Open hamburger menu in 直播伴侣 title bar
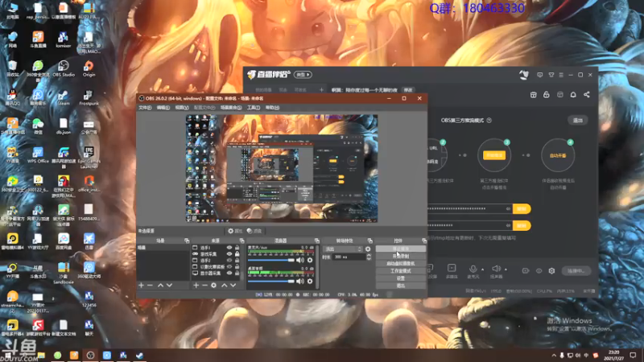The width and height of the screenshot is (644, 362). coord(561,75)
